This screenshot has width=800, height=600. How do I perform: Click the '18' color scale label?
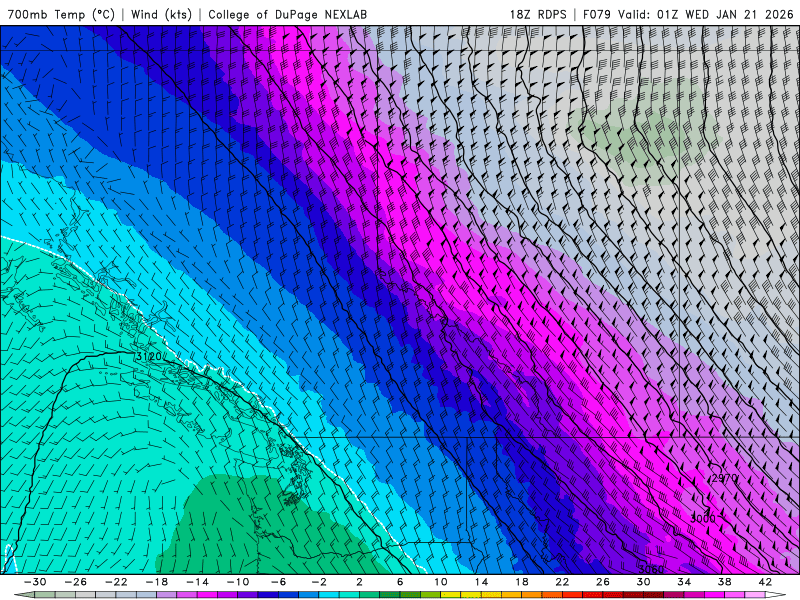click(x=521, y=582)
